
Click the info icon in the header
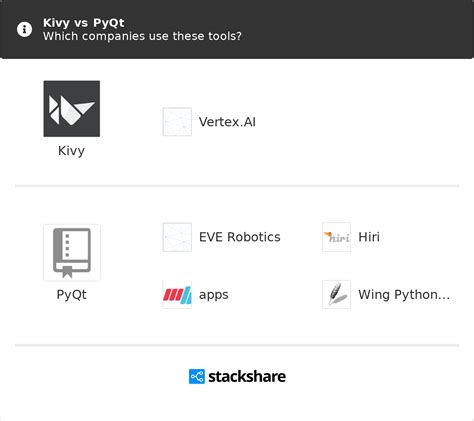[24, 29]
